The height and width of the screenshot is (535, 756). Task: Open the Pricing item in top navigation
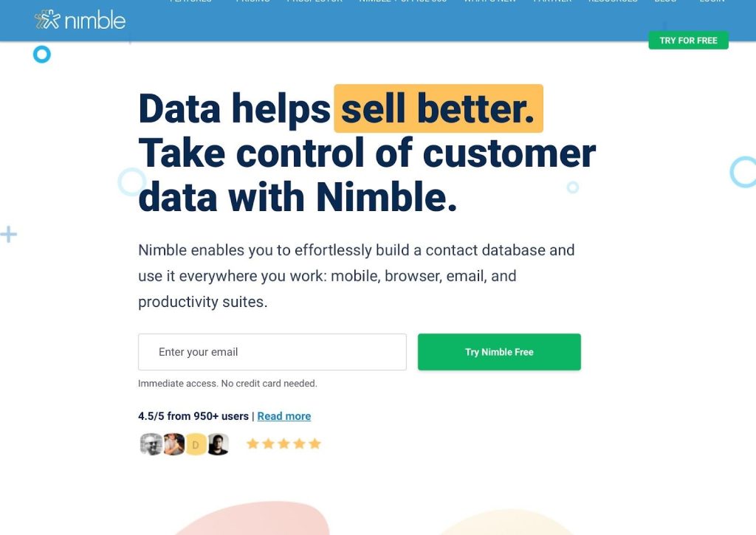pos(252,1)
